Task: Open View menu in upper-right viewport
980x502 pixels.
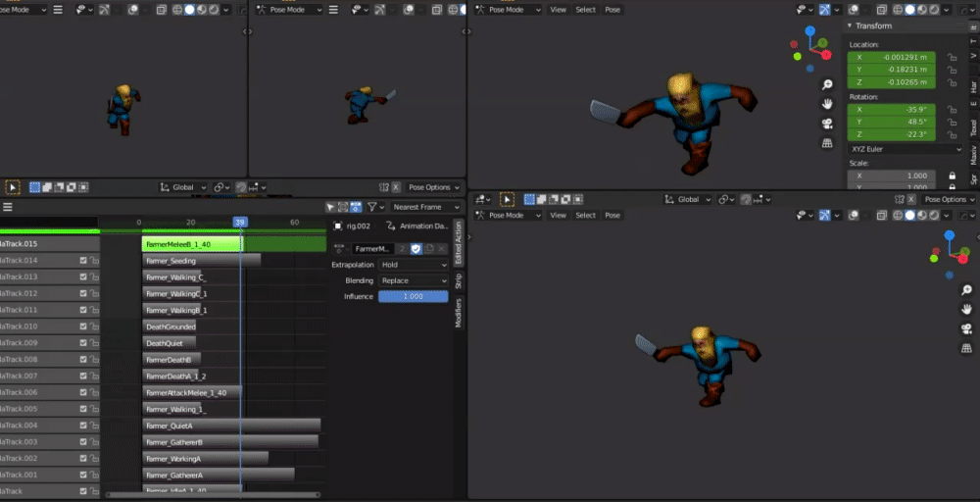Action: (x=559, y=10)
